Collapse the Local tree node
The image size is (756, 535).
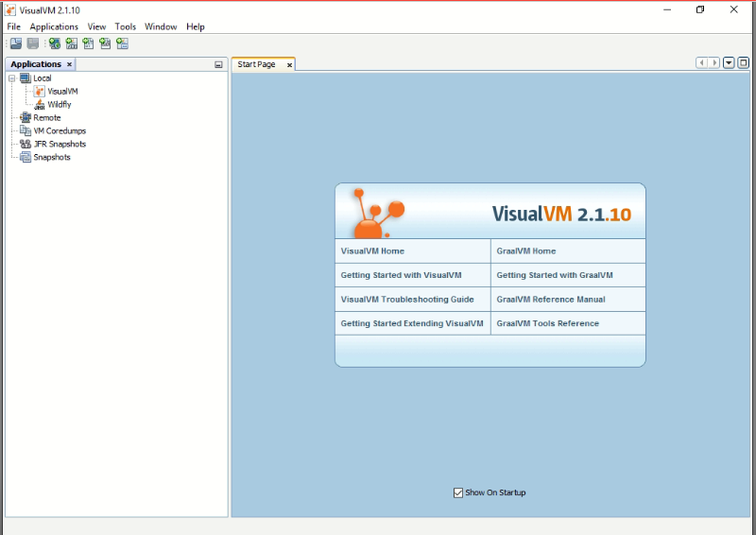point(11,78)
